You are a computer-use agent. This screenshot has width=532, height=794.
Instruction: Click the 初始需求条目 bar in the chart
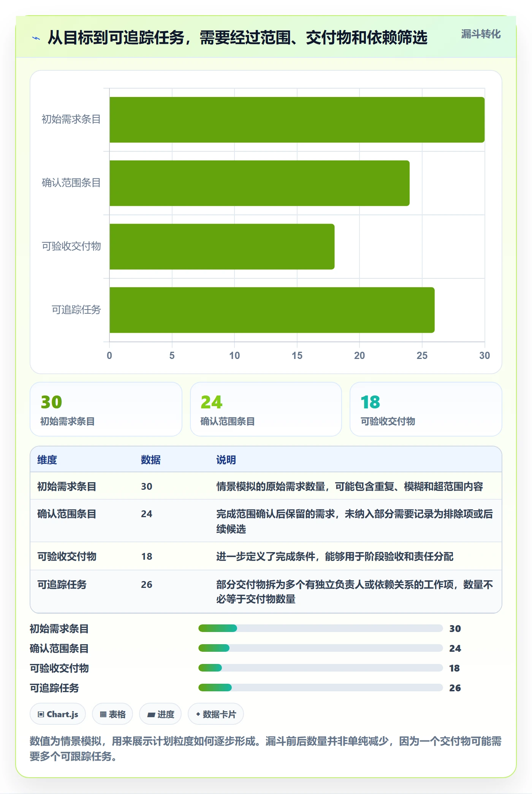pos(297,120)
